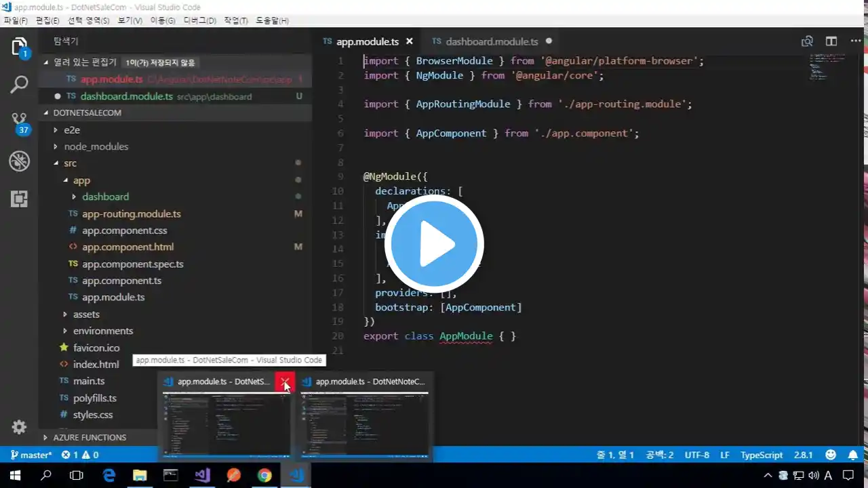Open app-routing.module.ts in the file tree
This screenshot has height=488, width=868.
tap(131, 213)
